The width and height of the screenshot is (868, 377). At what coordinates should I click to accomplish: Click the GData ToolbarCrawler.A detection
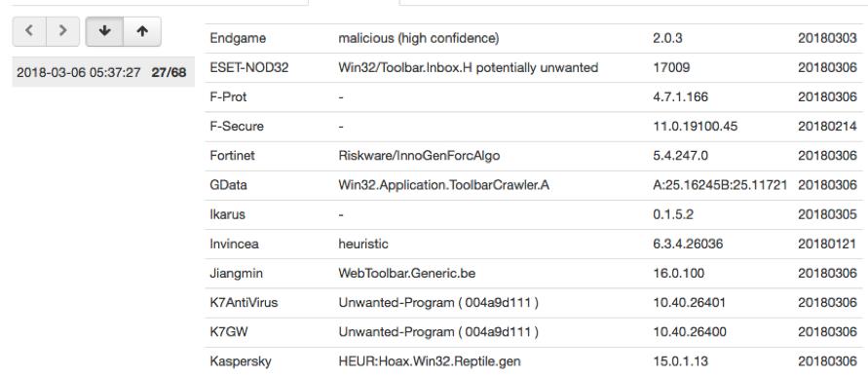pos(444,185)
